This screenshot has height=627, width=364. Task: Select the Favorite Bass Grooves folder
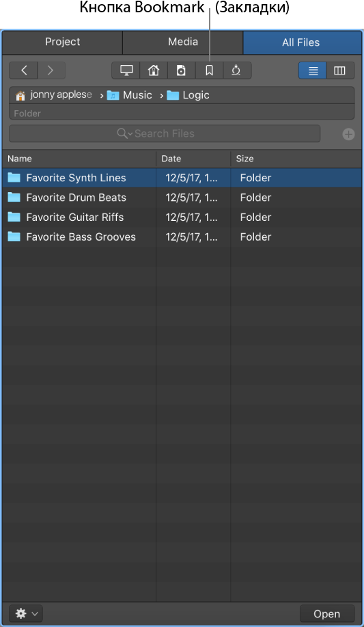coord(182,237)
